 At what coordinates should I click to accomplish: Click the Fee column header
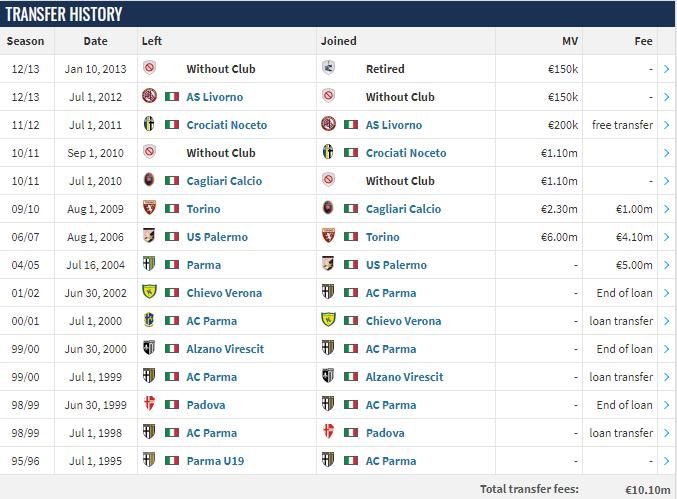tap(643, 41)
